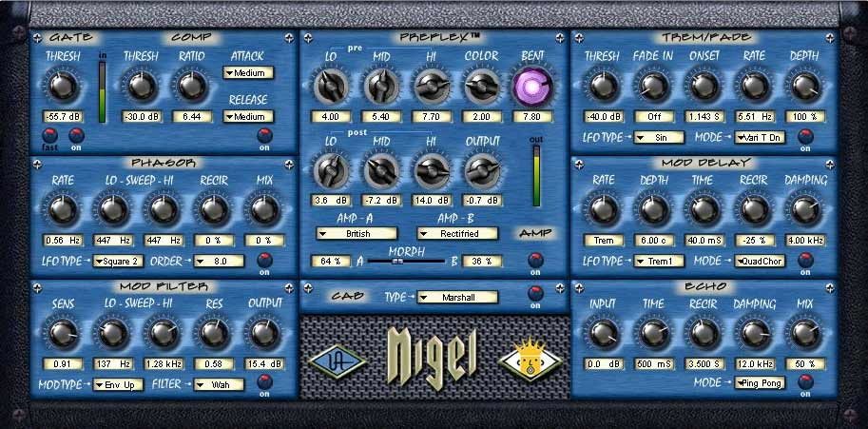Click the Preflex BENT purple knob
The width and height of the screenshot is (868, 429).
pos(532,87)
